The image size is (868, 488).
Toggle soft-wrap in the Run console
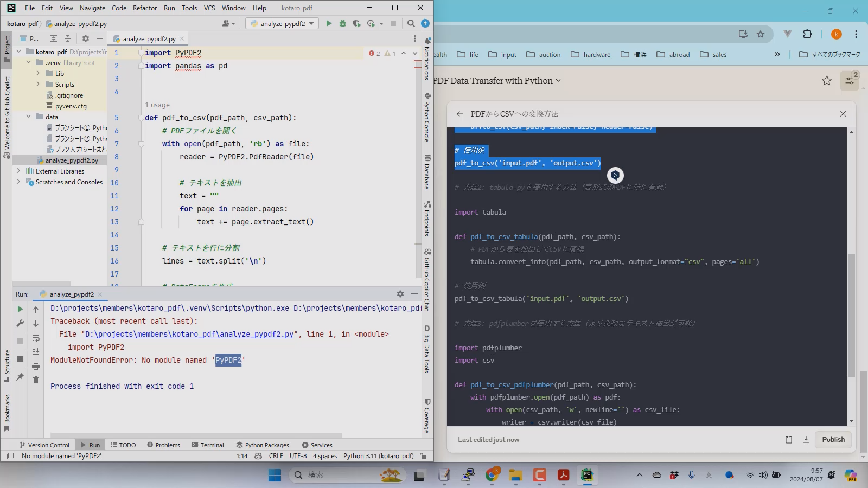[36, 338]
